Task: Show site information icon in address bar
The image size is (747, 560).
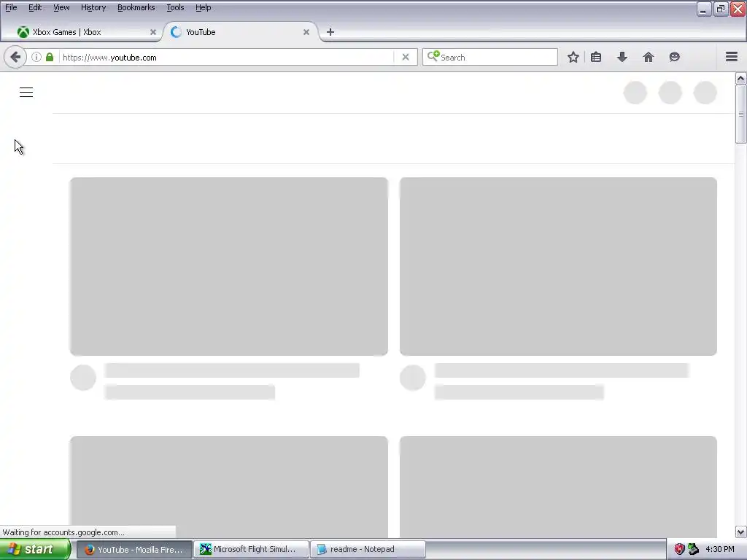Action: pos(36,57)
